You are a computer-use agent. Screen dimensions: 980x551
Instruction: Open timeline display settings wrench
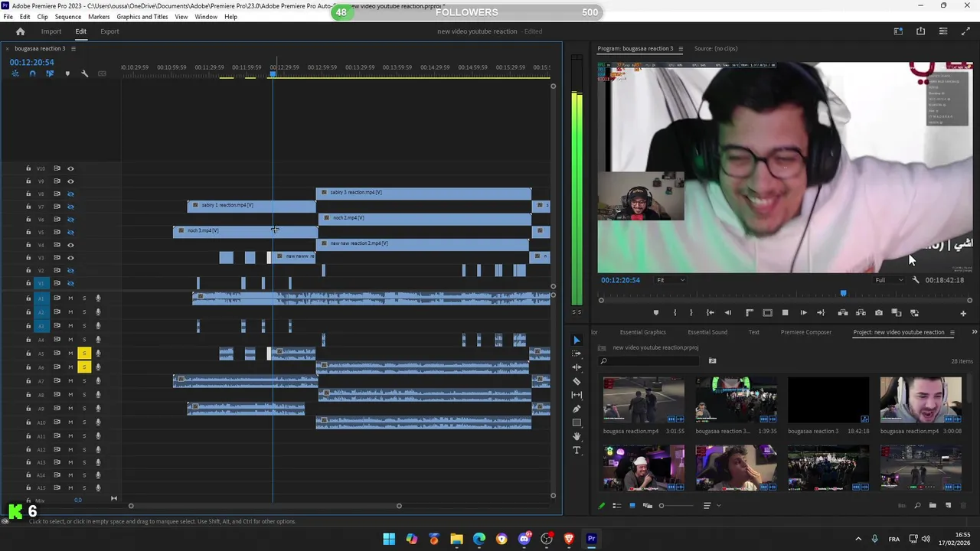pos(84,73)
